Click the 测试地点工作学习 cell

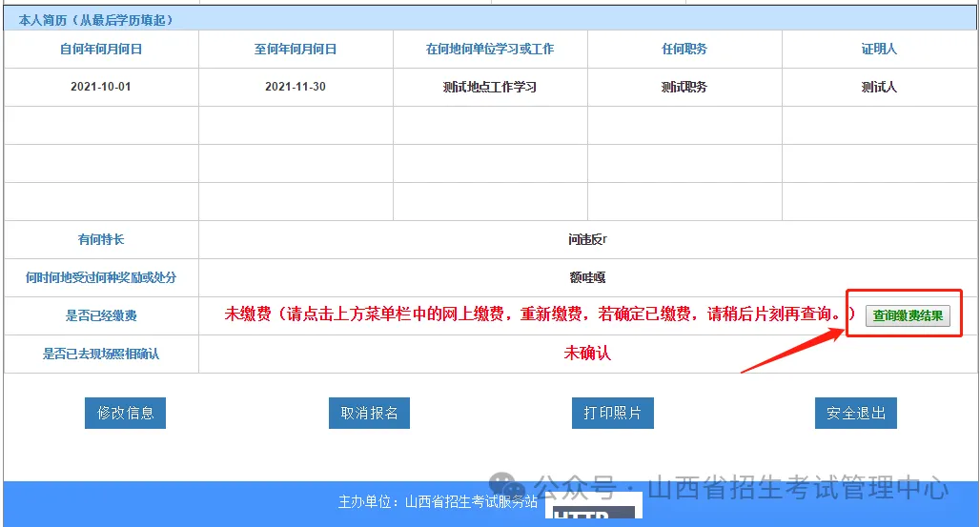[490, 87]
